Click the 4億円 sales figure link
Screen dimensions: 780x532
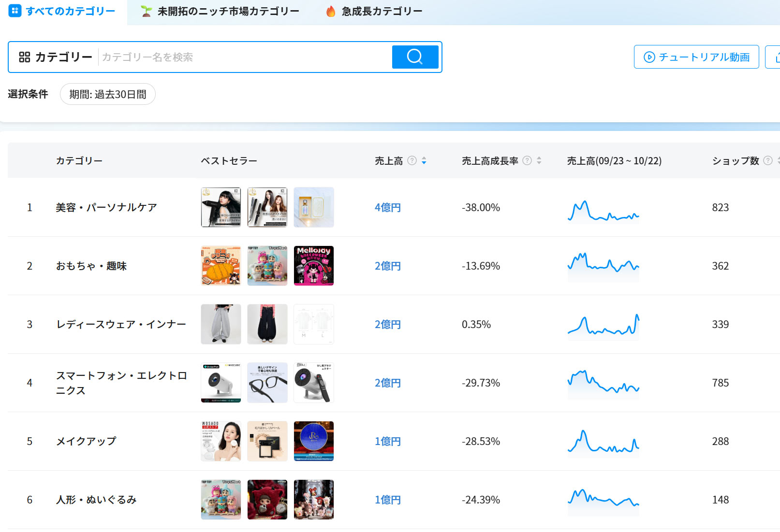(388, 207)
